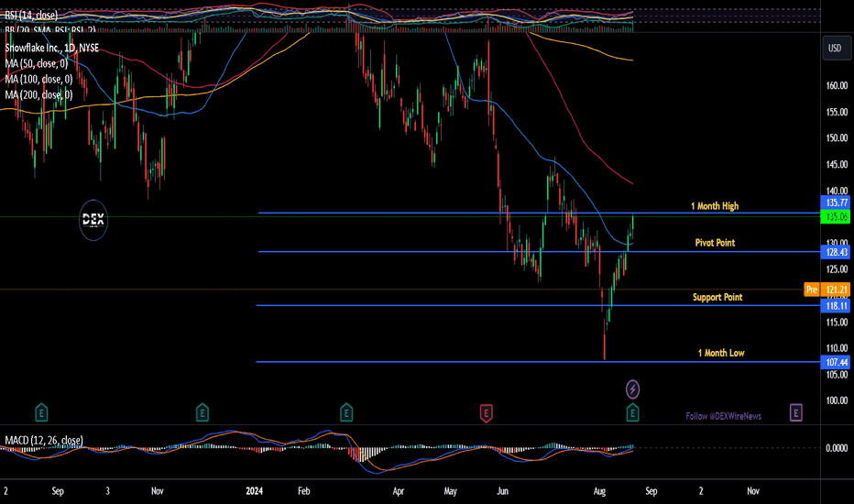The height and width of the screenshot is (504, 854).
Task: Click the 0.0000 MACD axis label
Action: 837,448
